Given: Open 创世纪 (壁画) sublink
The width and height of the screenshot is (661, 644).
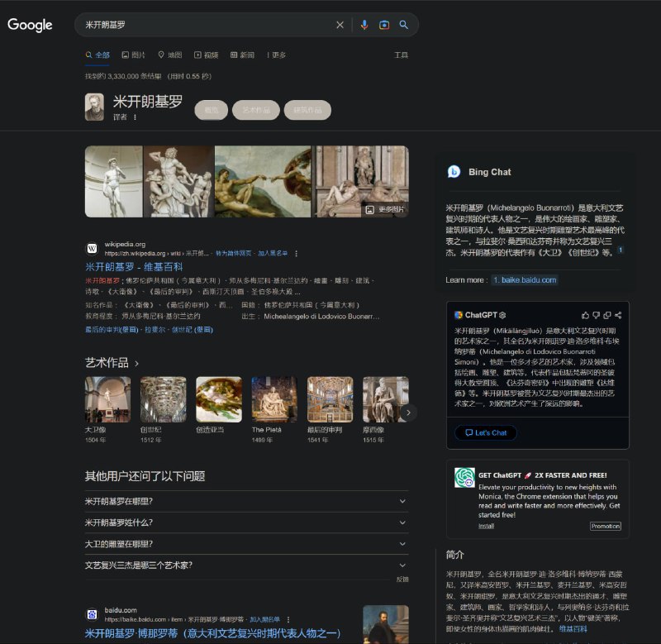Looking at the screenshot, I should [x=193, y=330].
